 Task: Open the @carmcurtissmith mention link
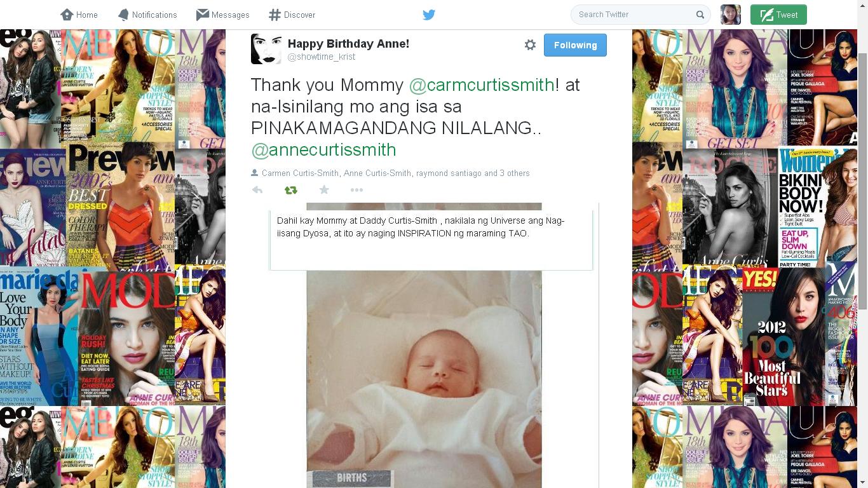[x=482, y=85]
